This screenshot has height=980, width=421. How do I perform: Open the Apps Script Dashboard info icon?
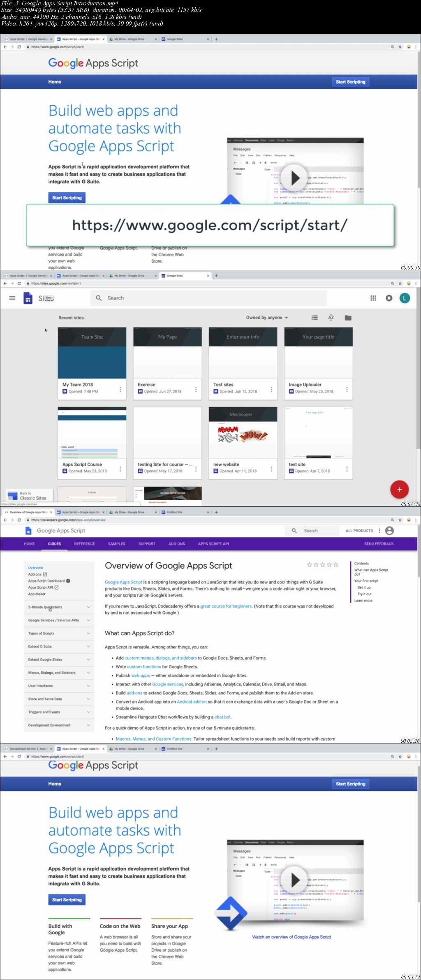[68, 581]
